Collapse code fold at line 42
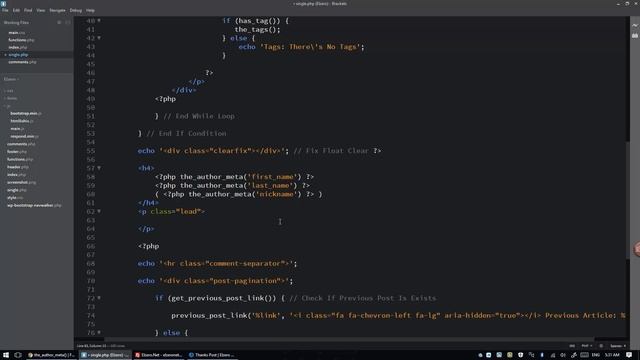The width and height of the screenshot is (640, 360). click(99, 38)
